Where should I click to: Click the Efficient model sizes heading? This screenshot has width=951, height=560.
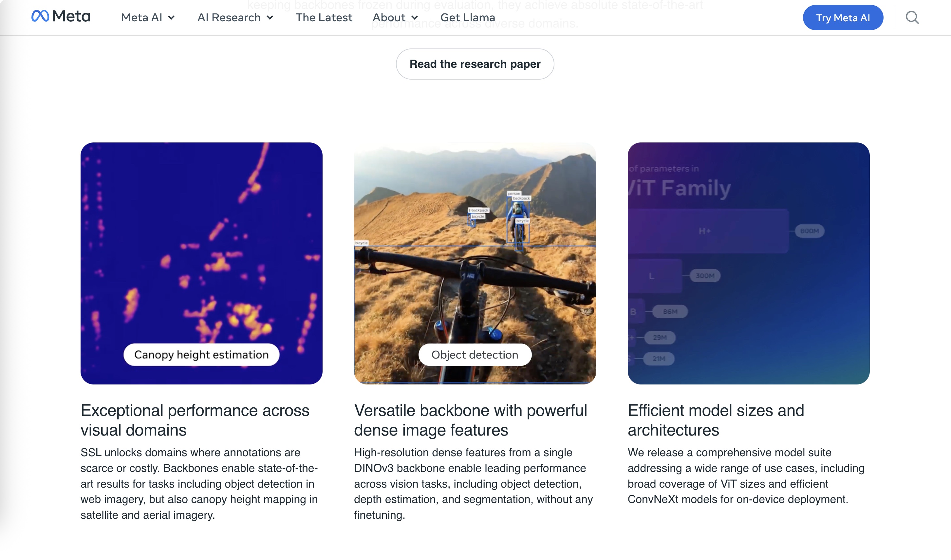pyautogui.click(x=716, y=420)
